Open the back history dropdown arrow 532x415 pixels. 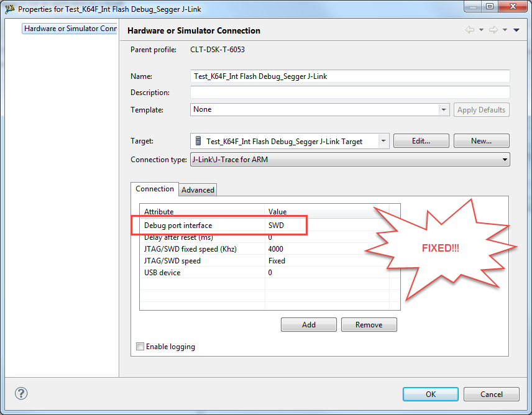(481, 30)
